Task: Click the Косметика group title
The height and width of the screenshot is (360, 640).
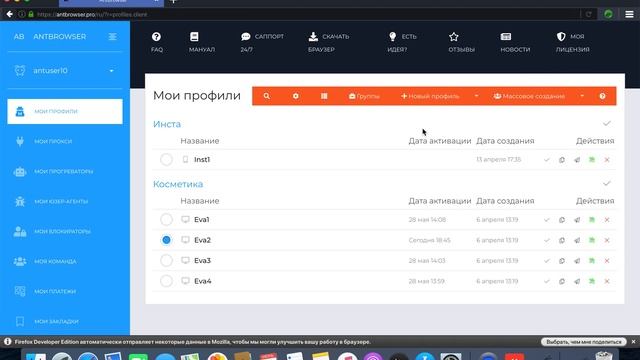Action: pos(178,184)
